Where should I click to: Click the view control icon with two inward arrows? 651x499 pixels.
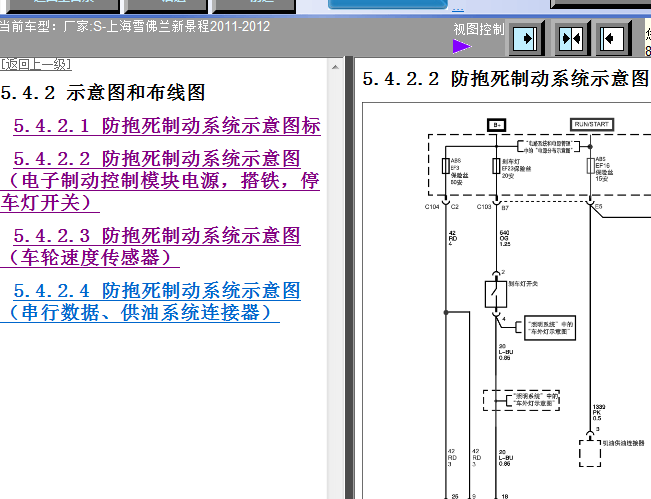(x=571, y=39)
